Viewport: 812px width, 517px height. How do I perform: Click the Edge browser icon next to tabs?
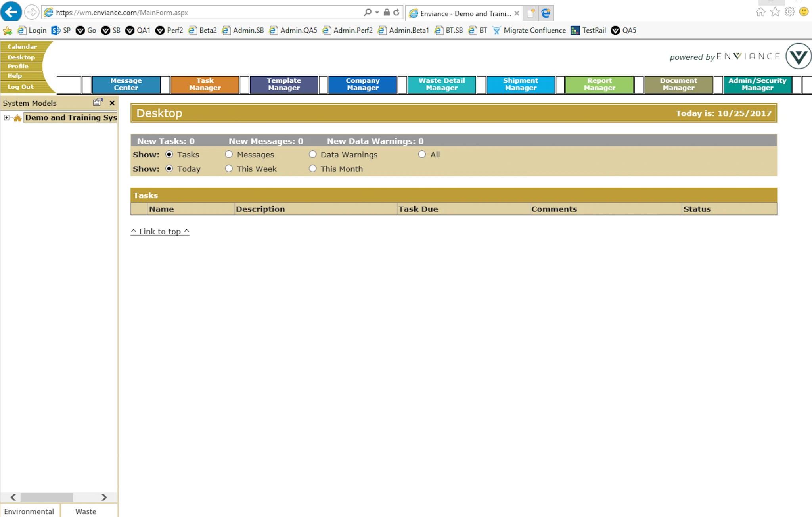pyautogui.click(x=546, y=13)
